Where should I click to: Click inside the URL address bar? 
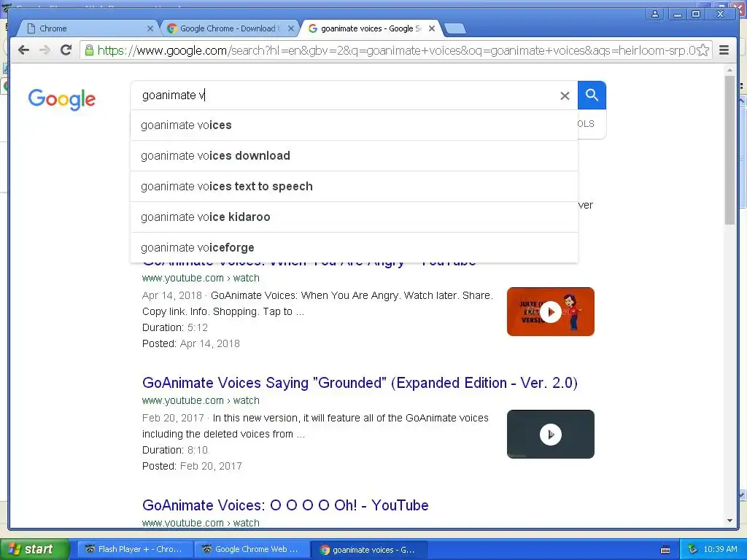pos(396,50)
